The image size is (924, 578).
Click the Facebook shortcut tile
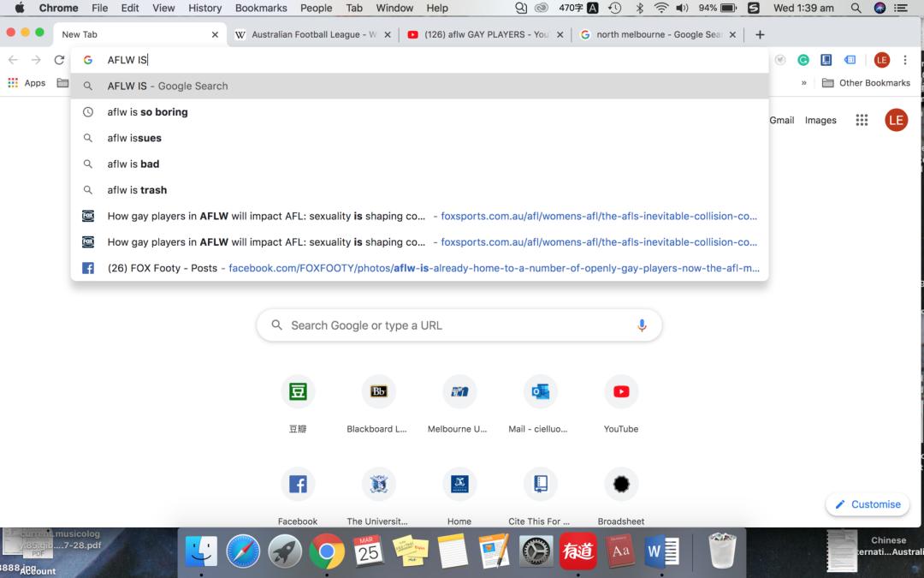click(298, 485)
